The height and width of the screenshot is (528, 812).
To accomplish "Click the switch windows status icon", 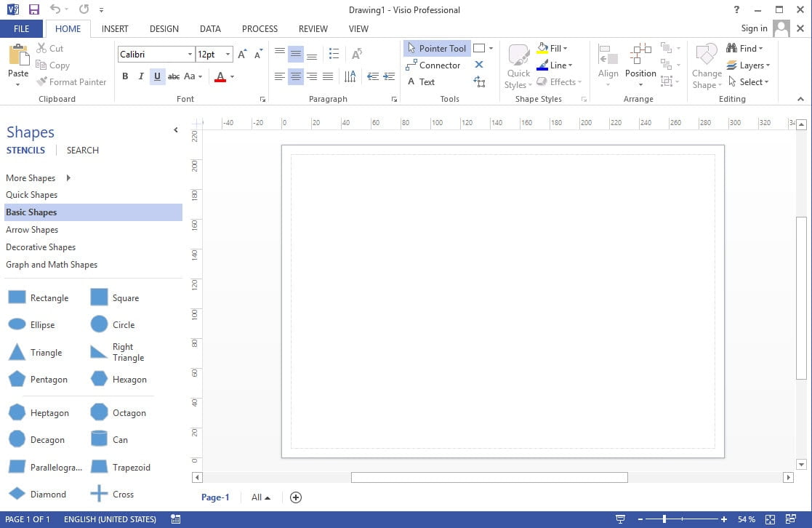I will 791,519.
